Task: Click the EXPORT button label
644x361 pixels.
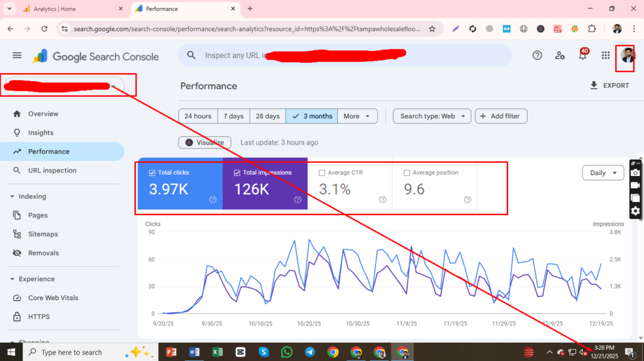Action: (x=616, y=86)
